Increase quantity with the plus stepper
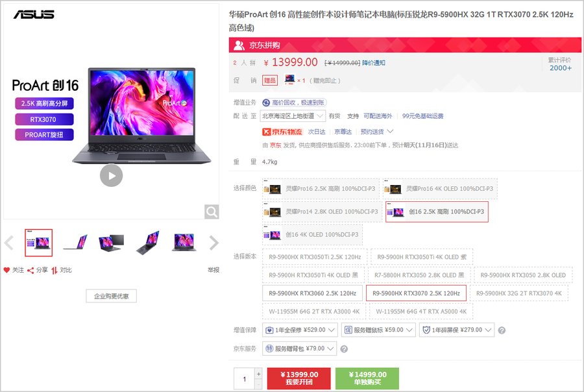 258,374
